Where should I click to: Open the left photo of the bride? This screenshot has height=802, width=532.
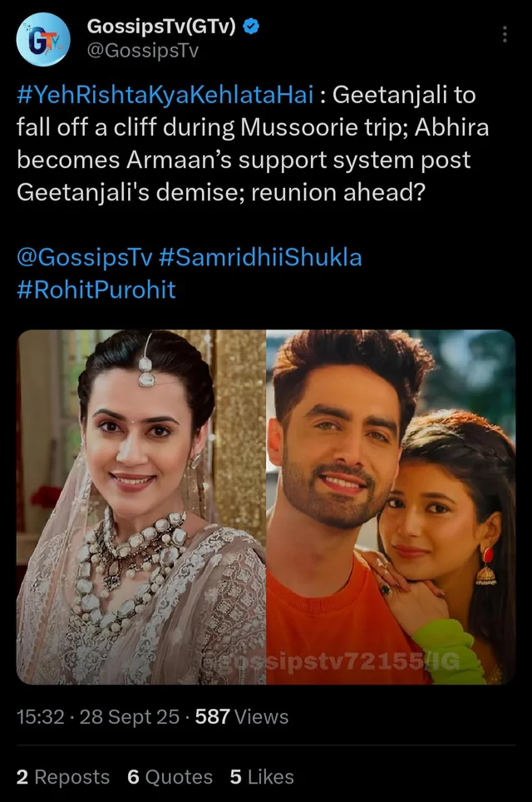pyautogui.click(x=141, y=507)
